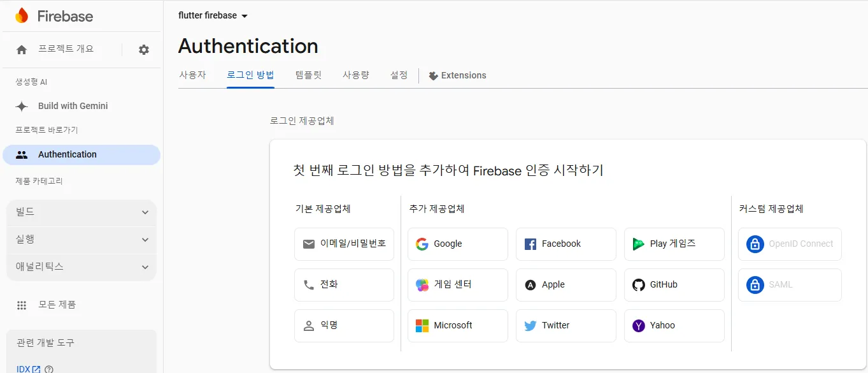Click the 커스텀 제공업체 label
The width and height of the screenshot is (868, 373).
click(x=771, y=208)
